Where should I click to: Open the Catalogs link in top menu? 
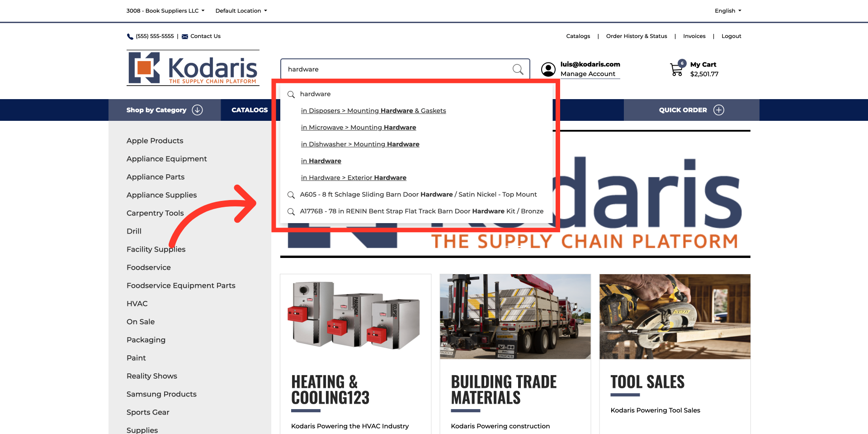[578, 36]
